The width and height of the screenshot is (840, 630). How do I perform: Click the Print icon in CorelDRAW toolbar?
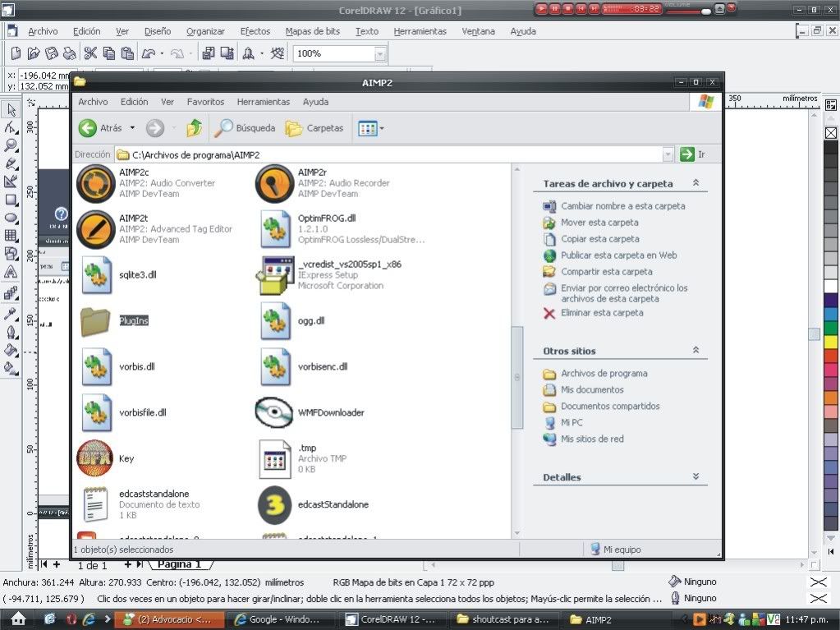click(69, 53)
